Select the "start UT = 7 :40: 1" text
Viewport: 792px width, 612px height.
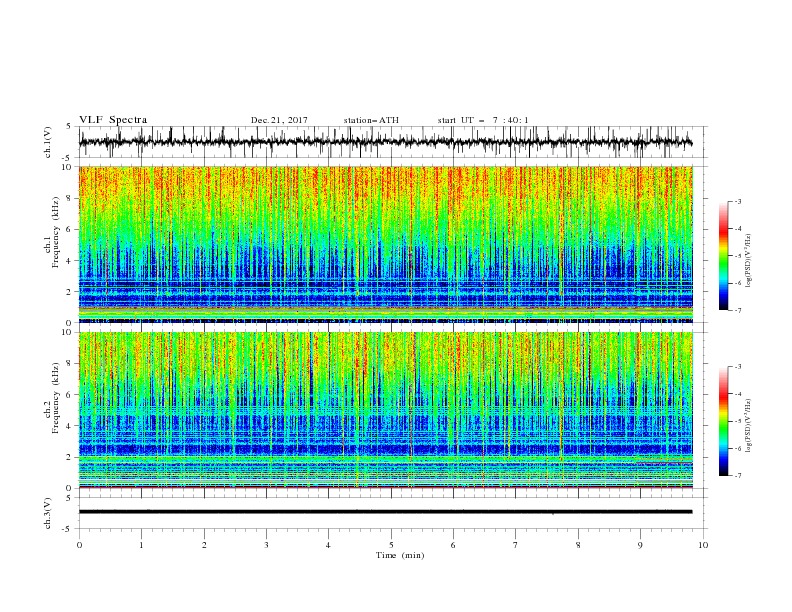click(x=483, y=120)
